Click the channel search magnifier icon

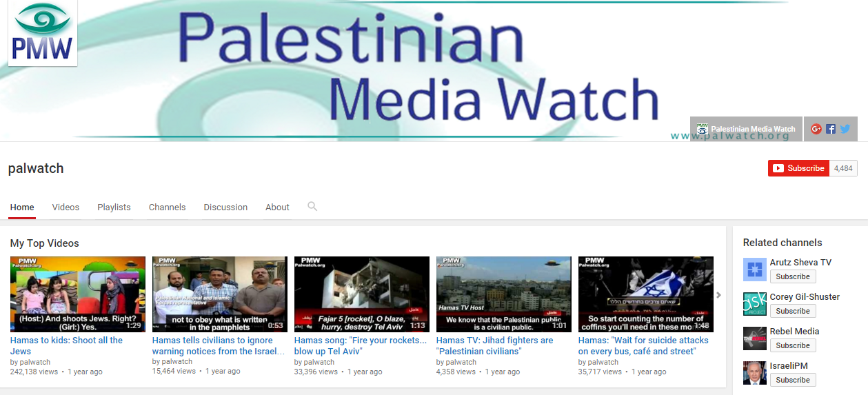(x=312, y=206)
